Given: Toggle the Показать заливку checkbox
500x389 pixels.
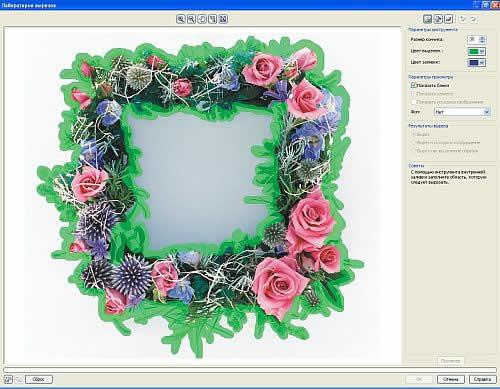Looking at the screenshot, I should coord(414,94).
